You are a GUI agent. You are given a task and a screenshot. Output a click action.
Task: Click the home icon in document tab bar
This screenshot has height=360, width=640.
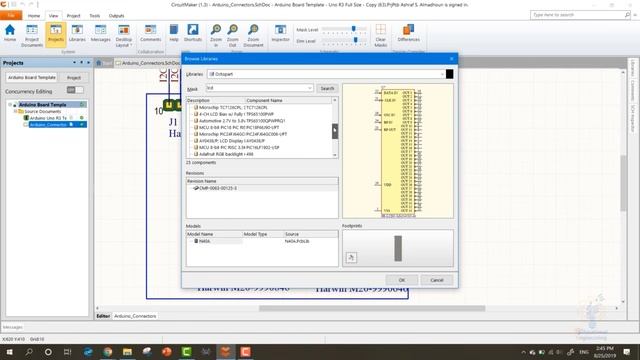(99, 63)
